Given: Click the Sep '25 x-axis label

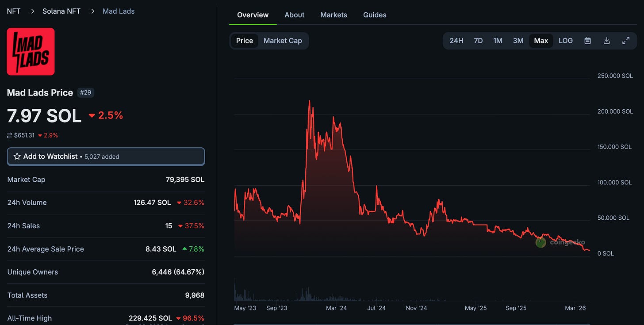Looking at the screenshot, I should (516, 308).
